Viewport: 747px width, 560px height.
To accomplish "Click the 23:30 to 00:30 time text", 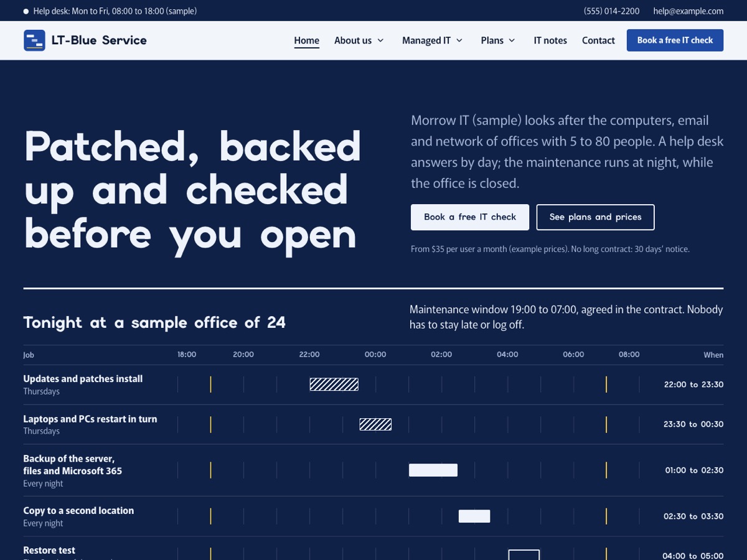I will (693, 424).
